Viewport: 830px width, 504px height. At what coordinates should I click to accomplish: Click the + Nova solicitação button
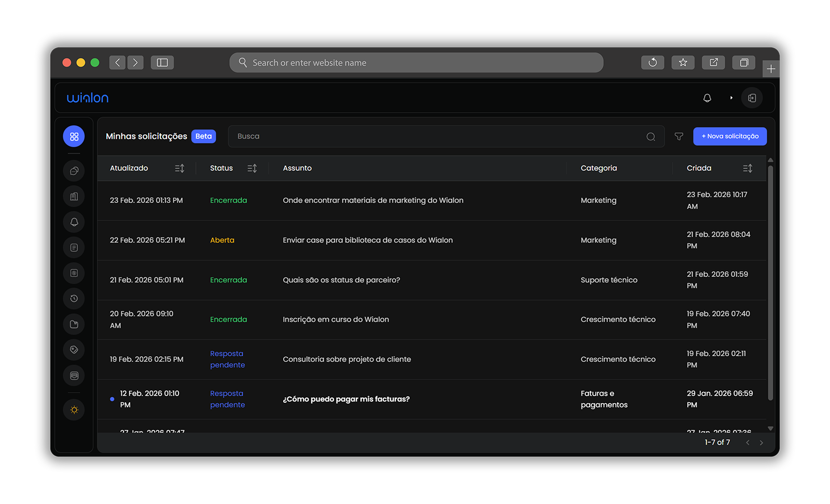click(x=730, y=136)
